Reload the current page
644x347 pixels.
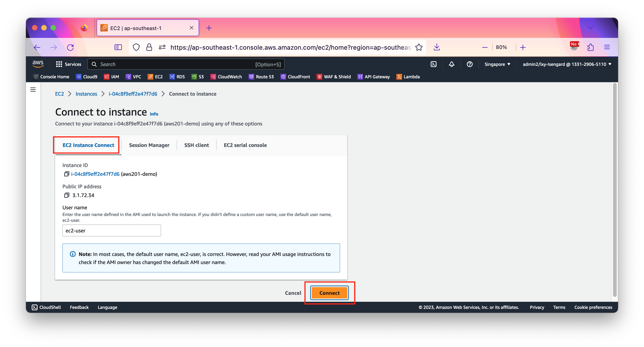click(x=71, y=47)
